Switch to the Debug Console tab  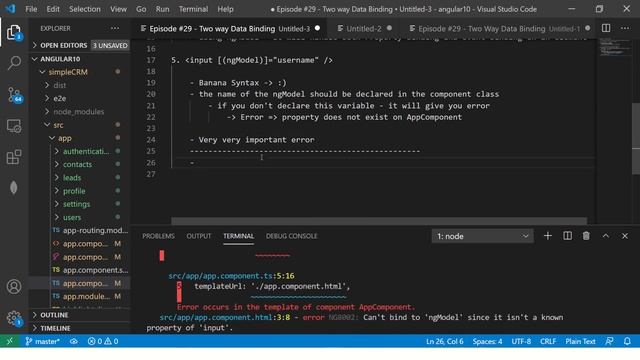pyautogui.click(x=291, y=236)
